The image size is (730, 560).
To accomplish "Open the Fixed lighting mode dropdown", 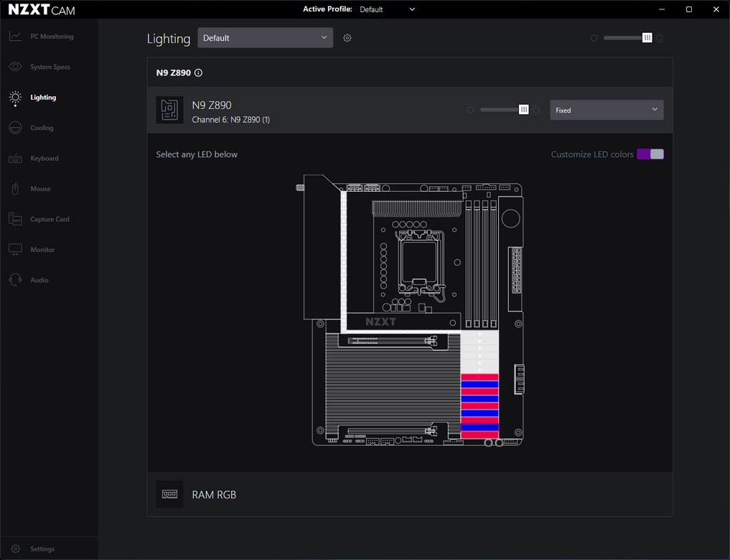I will 607,110.
